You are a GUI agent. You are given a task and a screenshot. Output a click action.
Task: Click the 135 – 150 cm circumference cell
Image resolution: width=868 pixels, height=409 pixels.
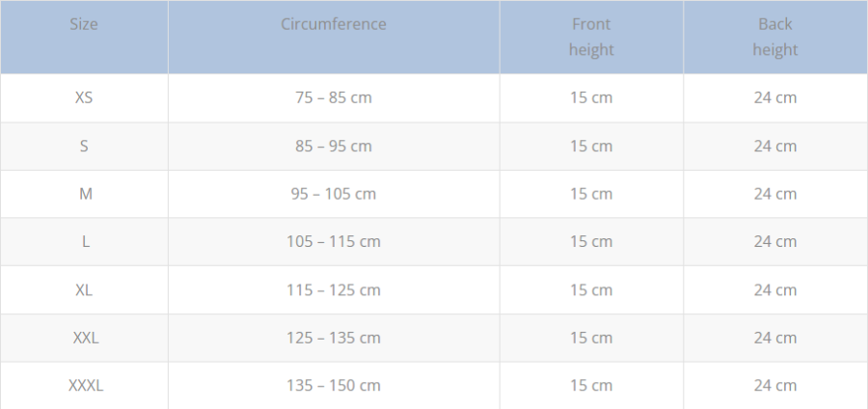click(334, 386)
